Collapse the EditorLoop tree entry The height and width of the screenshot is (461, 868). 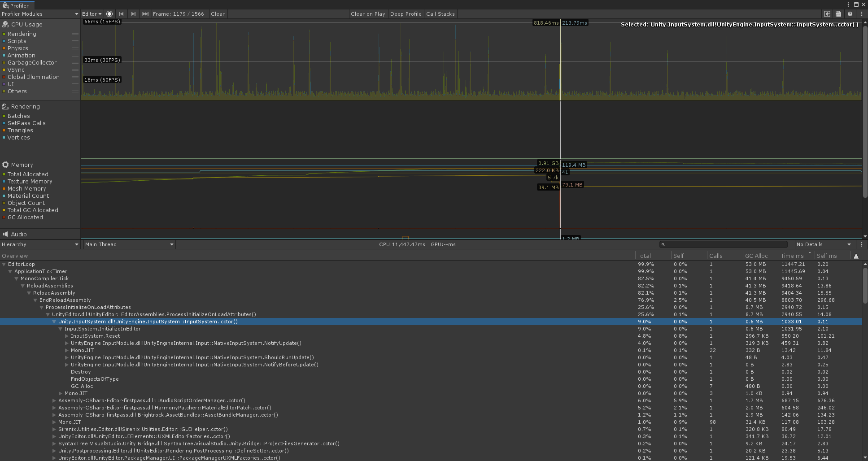(x=4, y=264)
